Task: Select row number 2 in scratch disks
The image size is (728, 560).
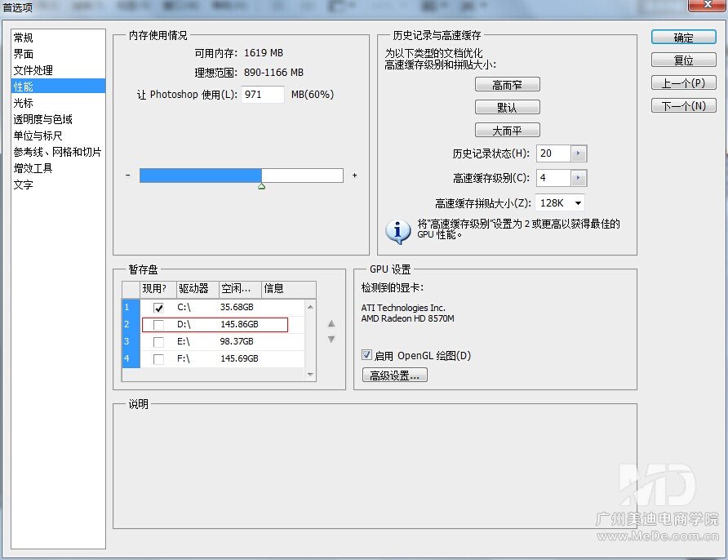Action: (131, 325)
